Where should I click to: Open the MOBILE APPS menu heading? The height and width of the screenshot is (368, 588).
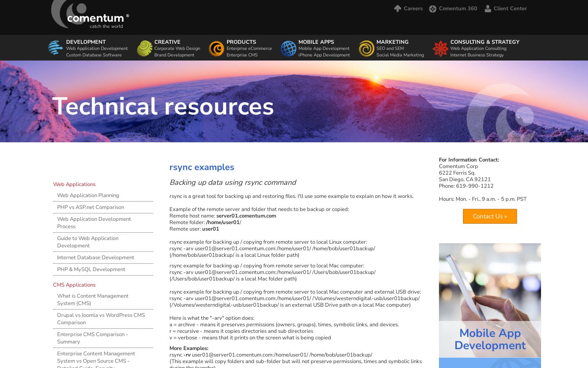[316, 42]
